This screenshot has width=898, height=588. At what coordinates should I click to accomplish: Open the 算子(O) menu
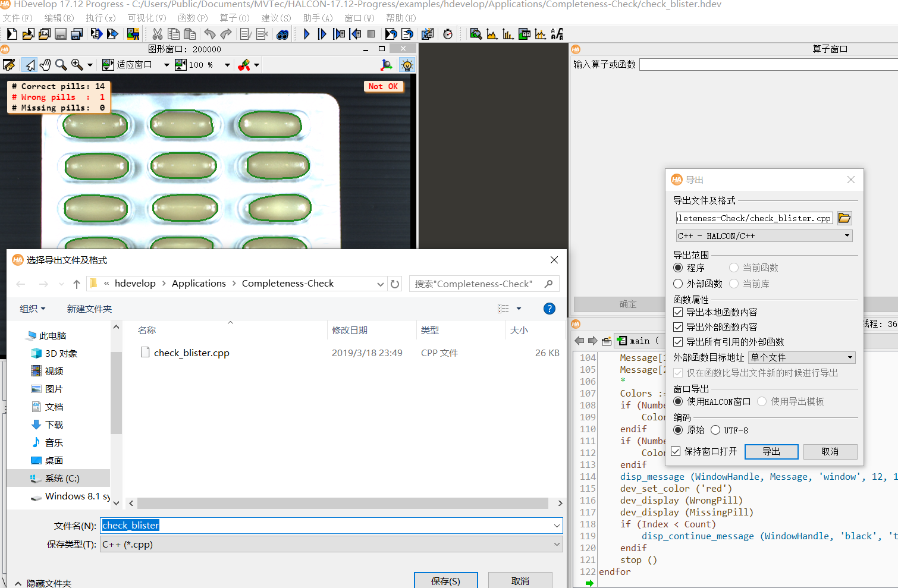pos(235,18)
